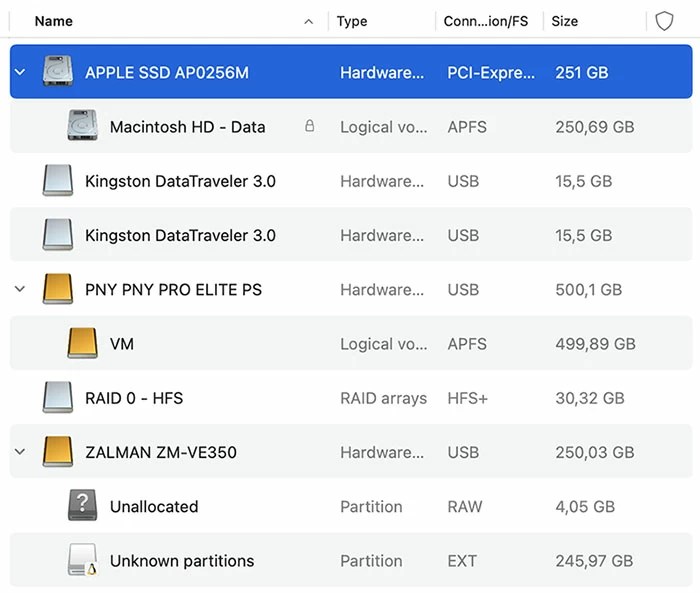Click the 245,97 GB size cell
This screenshot has width=700, height=593.
pyautogui.click(x=594, y=561)
